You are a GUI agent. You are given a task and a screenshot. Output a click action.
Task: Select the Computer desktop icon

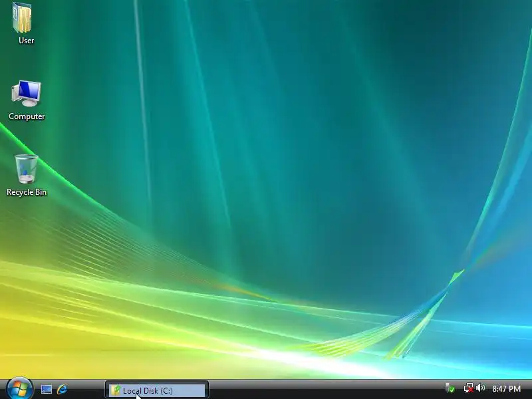pyautogui.click(x=27, y=100)
